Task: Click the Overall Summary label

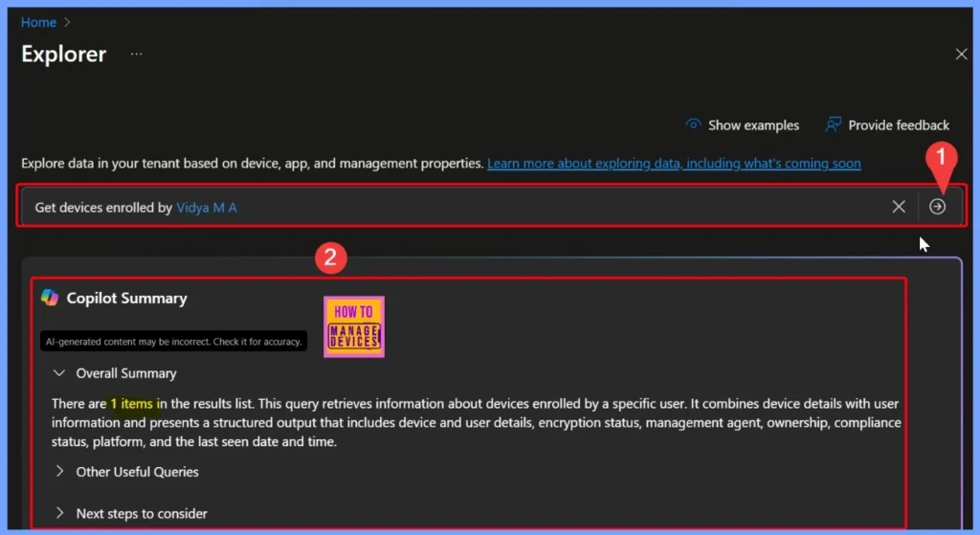Action: click(126, 374)
